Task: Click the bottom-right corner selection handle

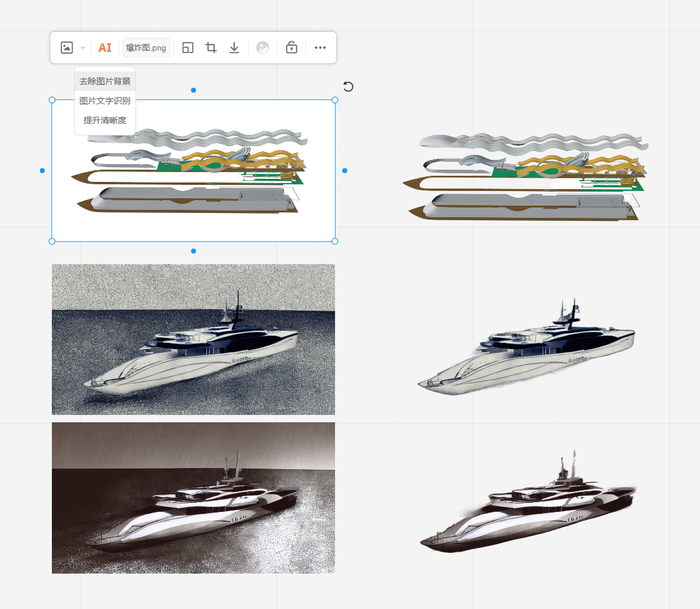Action: click(x=335, y=241)
